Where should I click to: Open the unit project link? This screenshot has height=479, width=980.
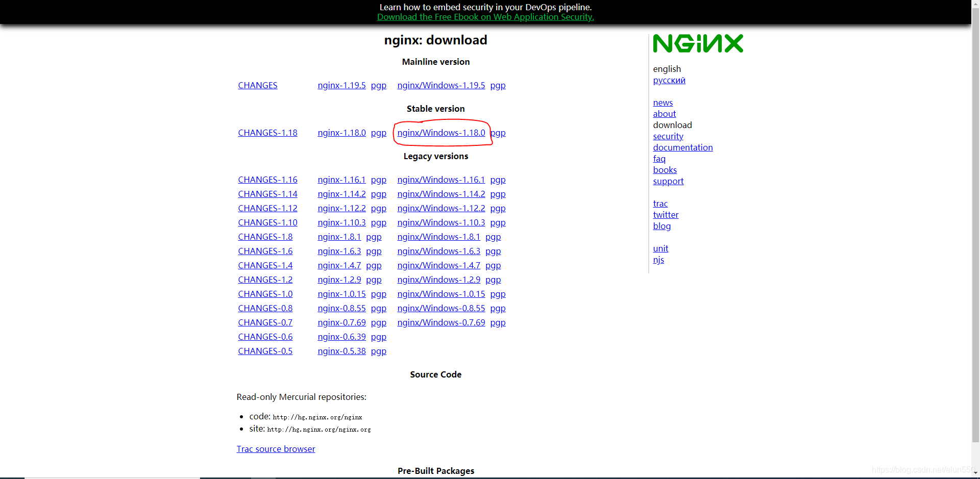[x=660, y=248]
